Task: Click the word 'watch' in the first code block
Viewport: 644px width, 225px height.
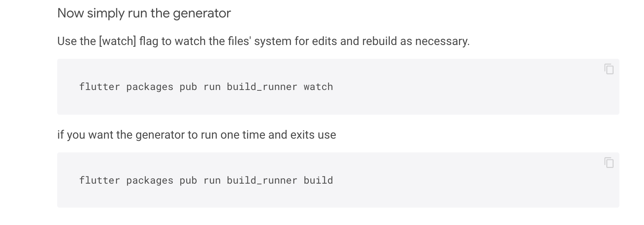Action: pos(319,87)
